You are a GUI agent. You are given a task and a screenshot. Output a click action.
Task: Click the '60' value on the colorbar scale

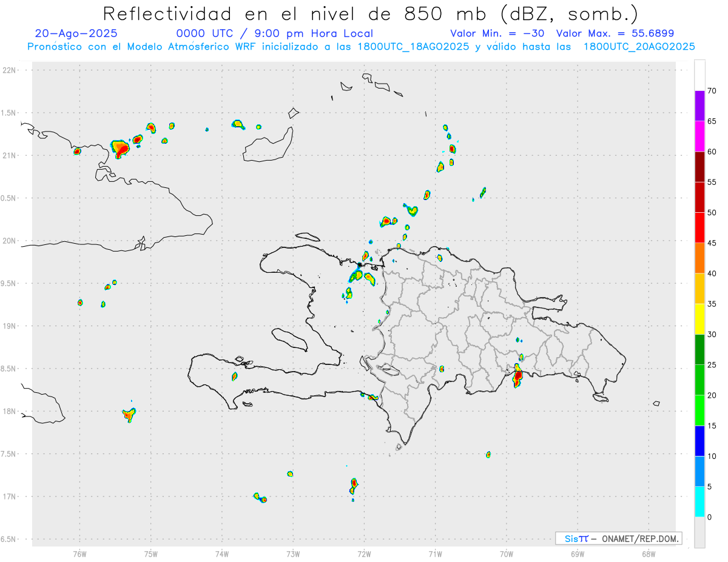click(712, 152)
